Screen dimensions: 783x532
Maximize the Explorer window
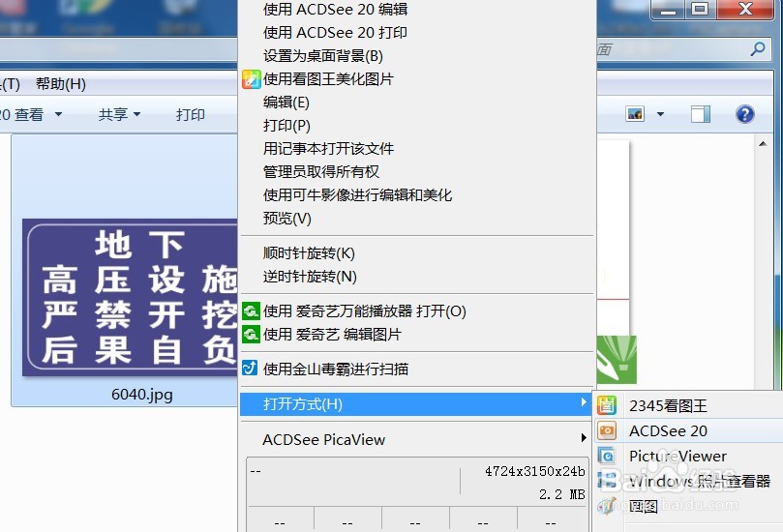coord(700,10)
